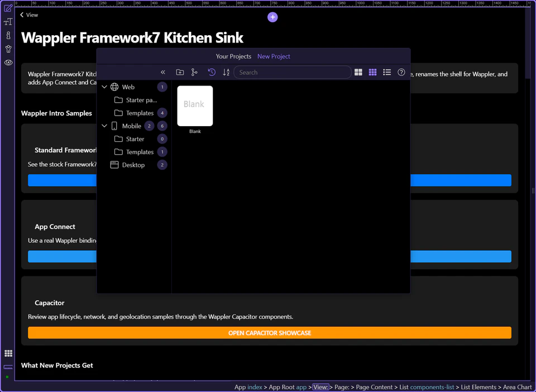Select the Starter folder under Mobile
536x392 pixels.
(x=135, y=139)
